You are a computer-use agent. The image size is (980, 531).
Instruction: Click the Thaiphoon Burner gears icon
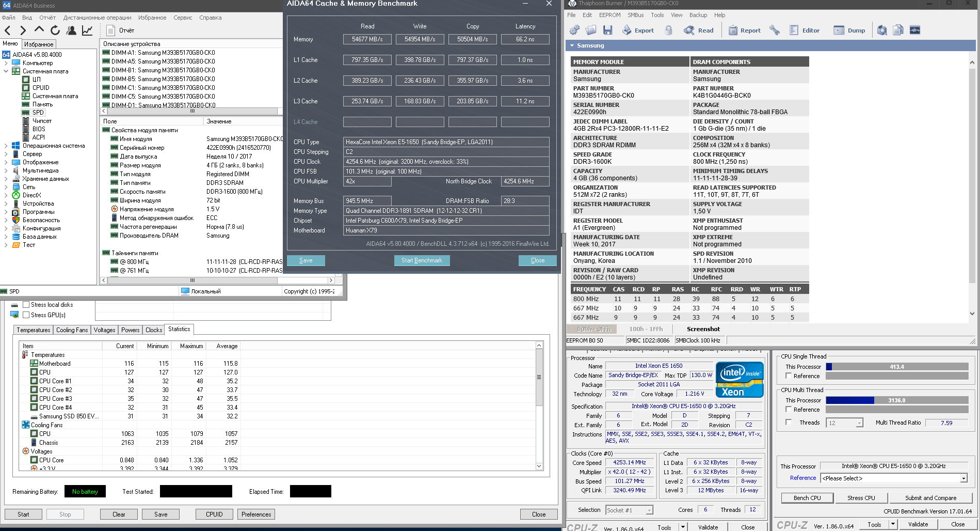click(x=574, y=30)
